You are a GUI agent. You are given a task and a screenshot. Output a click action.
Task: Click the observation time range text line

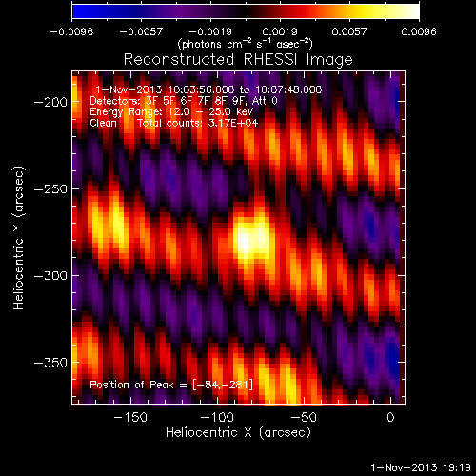coord(208,89)
